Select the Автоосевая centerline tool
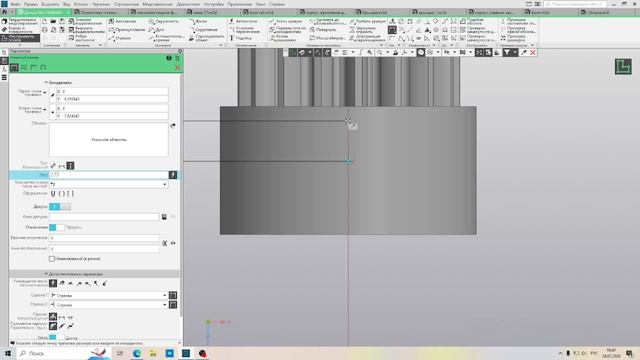This screenshot has width=640, height=360. (243, 21)
